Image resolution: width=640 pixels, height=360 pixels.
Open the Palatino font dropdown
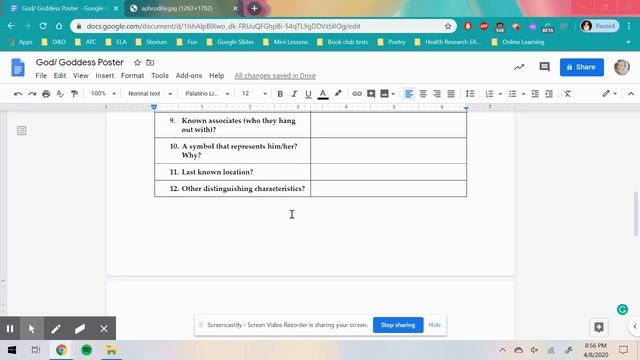click(x=207, y=93)
